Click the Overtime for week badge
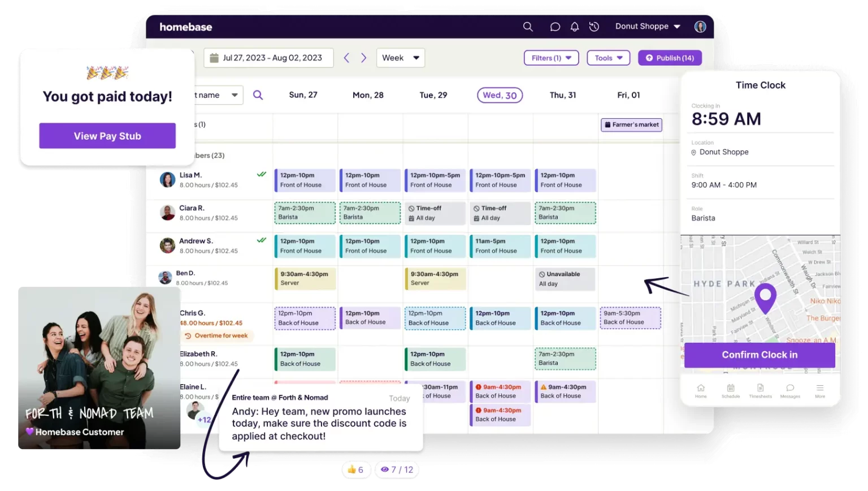 pyautogui.click(x=216, y=335)
